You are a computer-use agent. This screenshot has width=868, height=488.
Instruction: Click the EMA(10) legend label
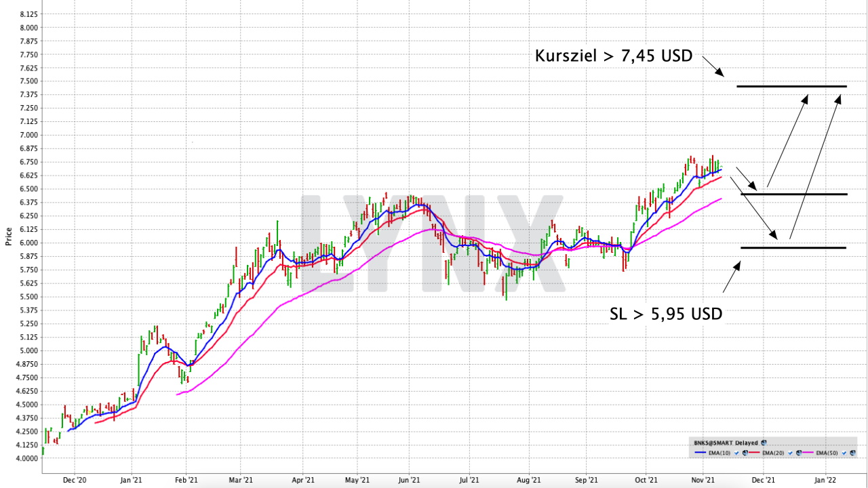tap(719, 453)
